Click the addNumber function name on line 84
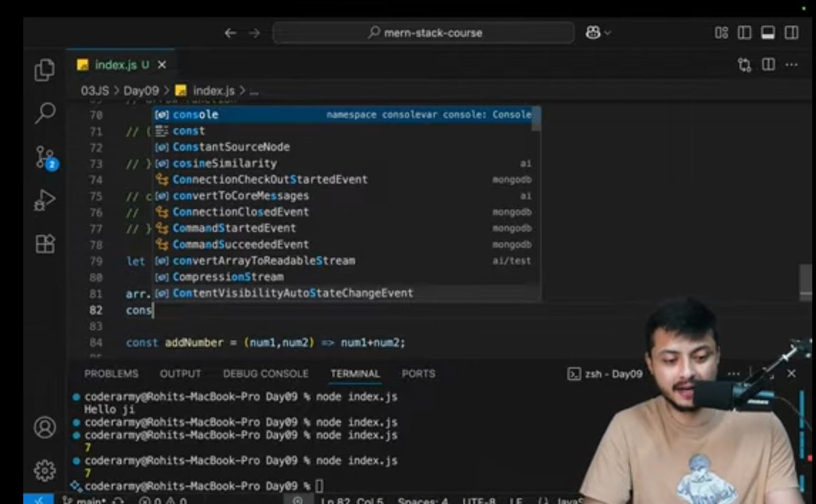This screenshot has width=816, height=504. 194,342
